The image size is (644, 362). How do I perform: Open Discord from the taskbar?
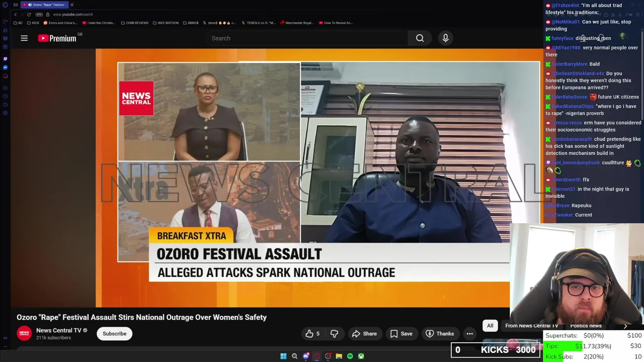coord(305,356)
